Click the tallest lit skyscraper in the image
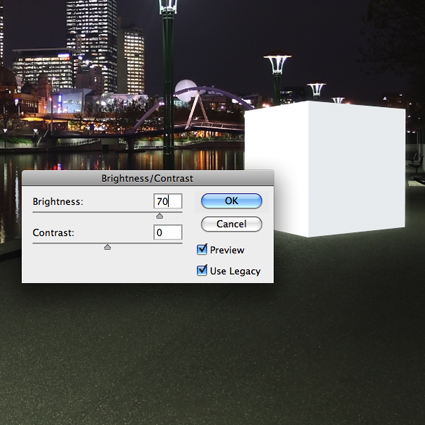 [92, 43]
